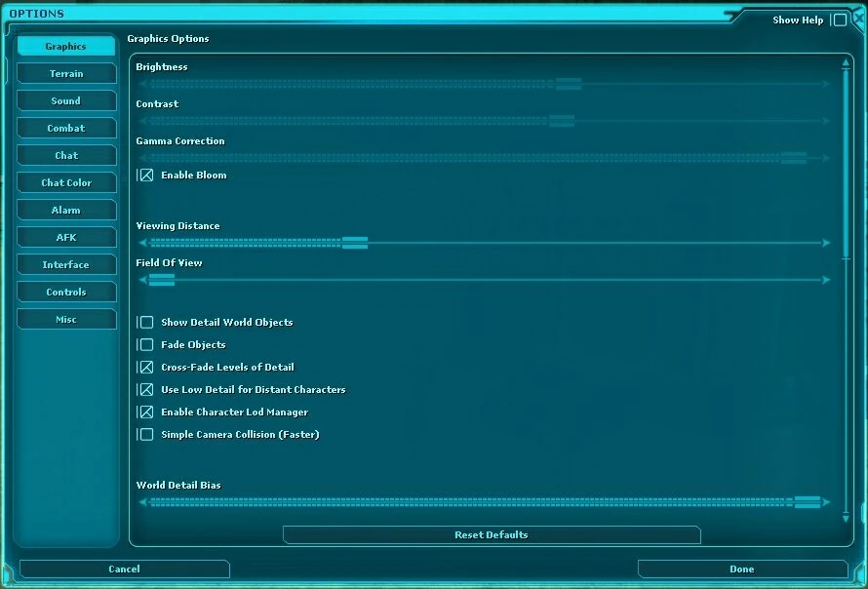Screen dimensions: 868x589
Task: Increase Field Of View with right arrow
Action: (826, 280)
